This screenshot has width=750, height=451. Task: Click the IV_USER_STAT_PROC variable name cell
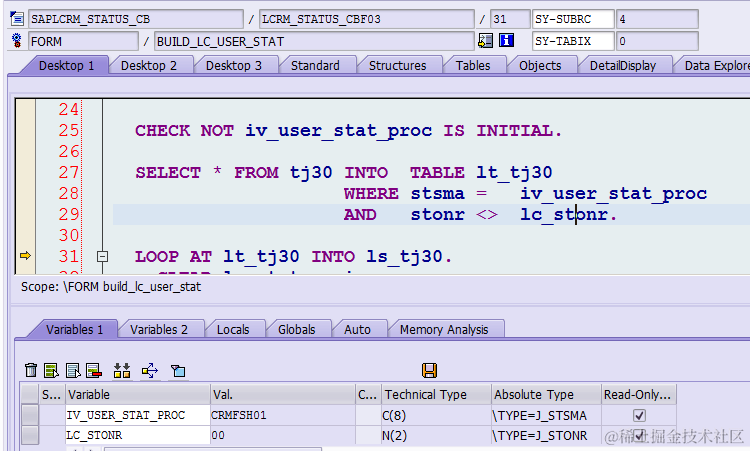138,415
